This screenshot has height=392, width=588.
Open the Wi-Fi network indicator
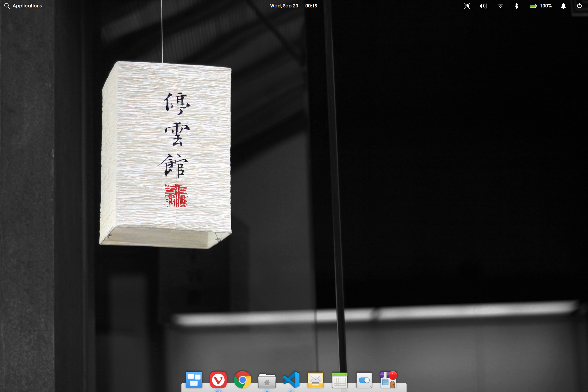click(500, 6)
